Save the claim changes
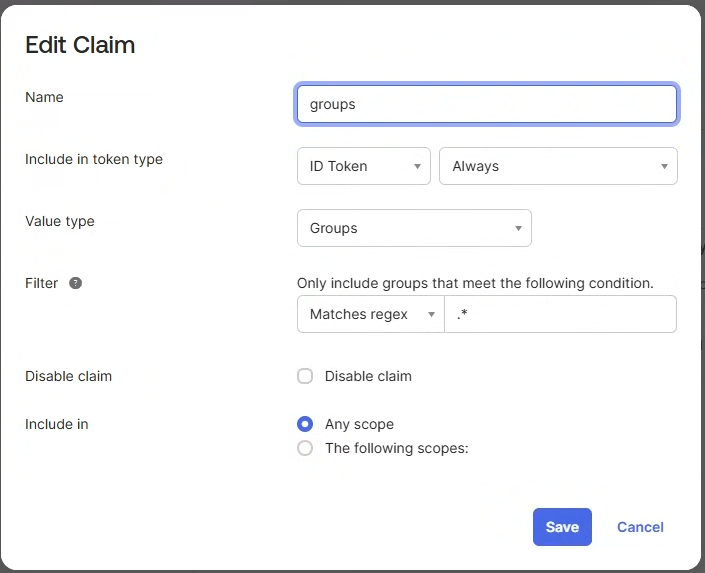This screenshot has width=705, height=573. 562,527
